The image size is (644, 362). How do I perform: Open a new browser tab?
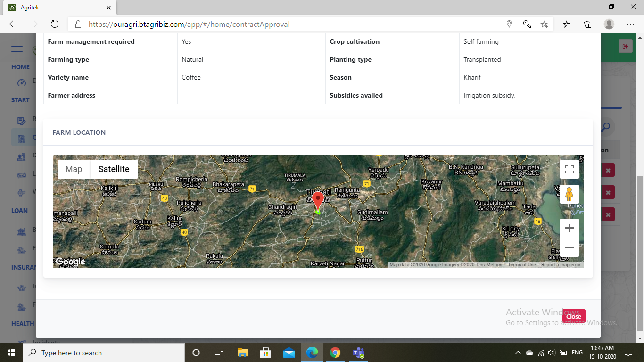point(124,7)
